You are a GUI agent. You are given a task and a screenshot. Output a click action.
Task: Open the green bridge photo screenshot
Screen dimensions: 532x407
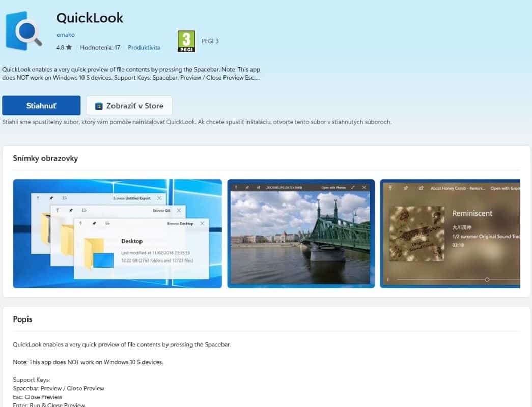pyautogui.click(x=301, y=234)
